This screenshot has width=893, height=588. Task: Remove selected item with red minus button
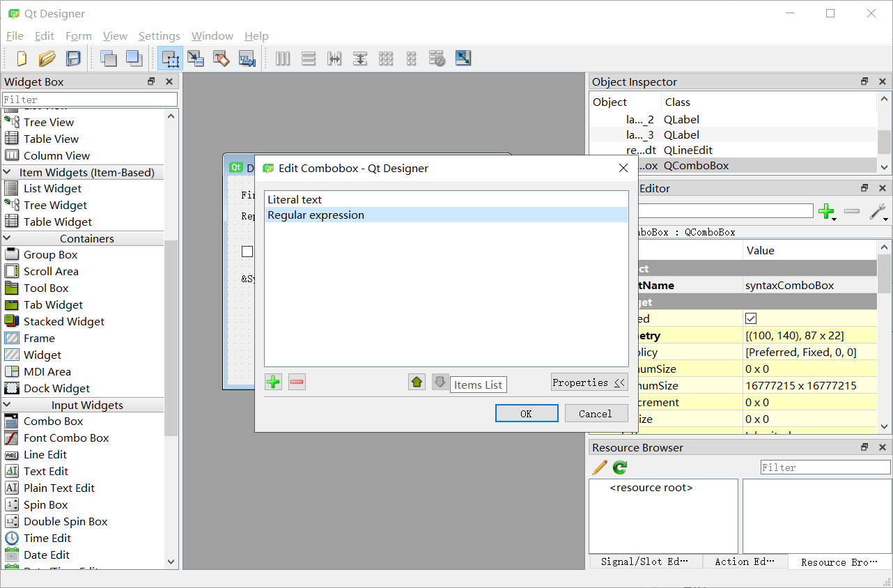click(x=297, y=382)
